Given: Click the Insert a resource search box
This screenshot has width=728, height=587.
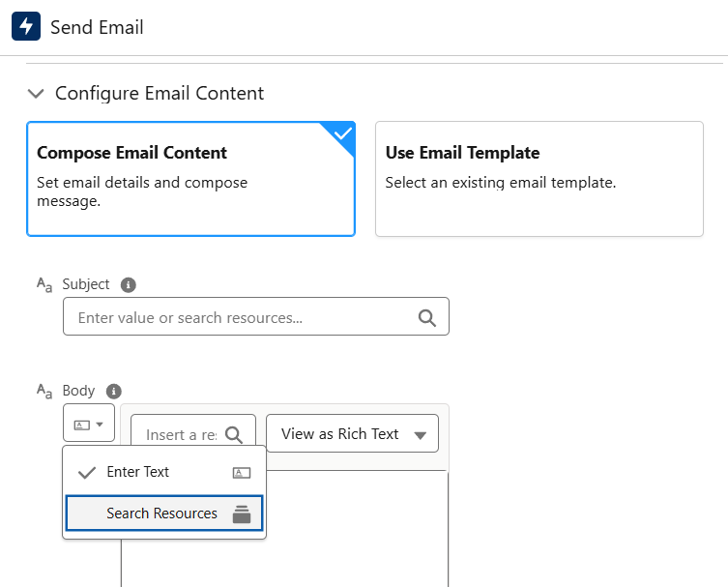Looking at the screenshot, I should [x=181, y=434].
